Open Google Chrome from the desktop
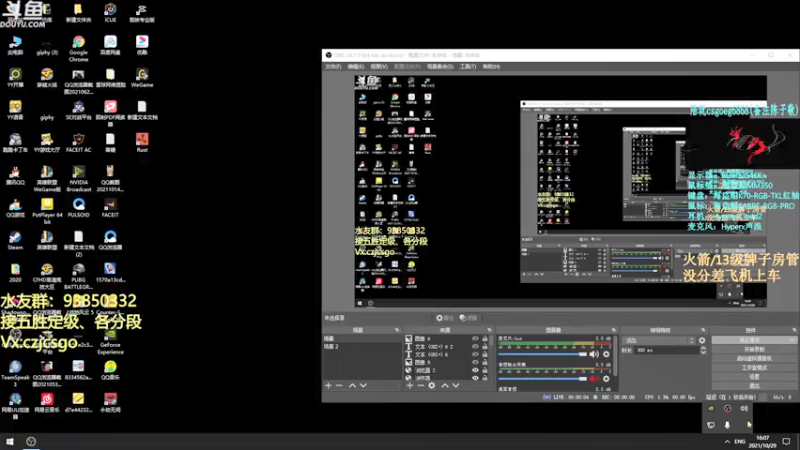This screenshot has width=800, height=450. pyautogui.click(x=78, y=48)
